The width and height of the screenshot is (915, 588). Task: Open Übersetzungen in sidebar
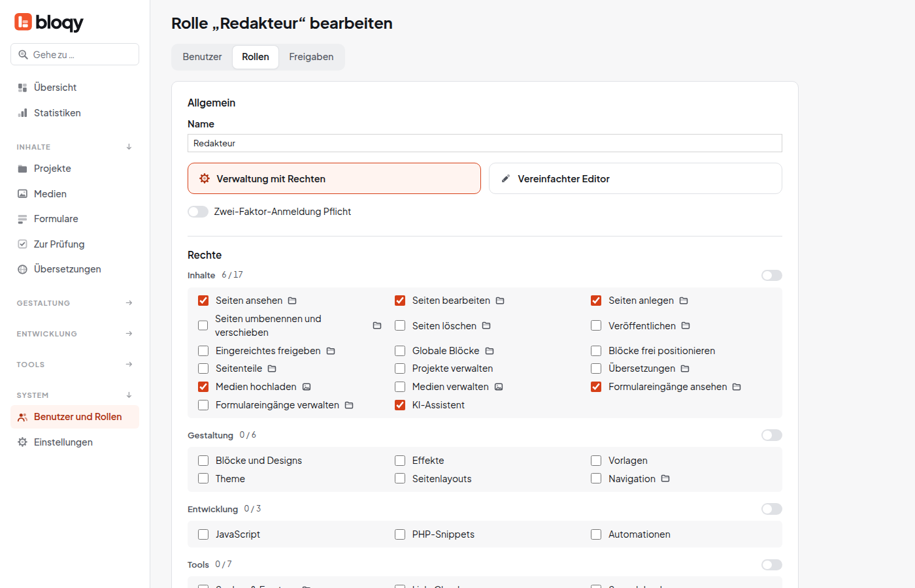tap(75, 269)
